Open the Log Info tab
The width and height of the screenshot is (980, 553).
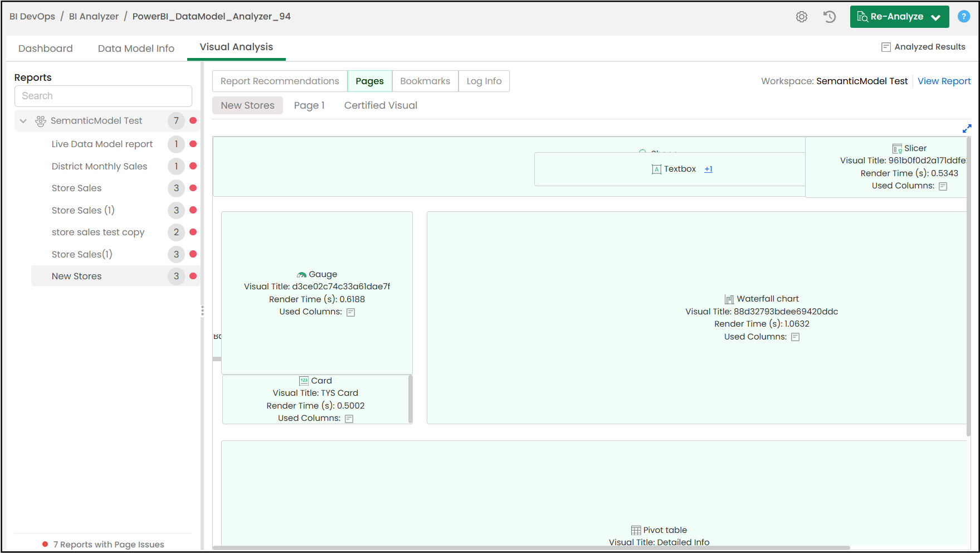[x=484, y=81]
